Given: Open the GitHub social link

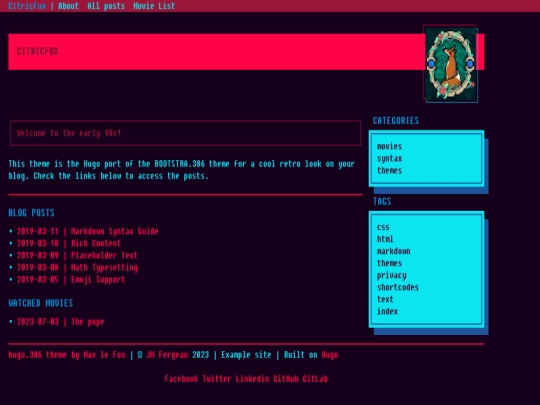Looking at the screenshot, I should point(286,379).
